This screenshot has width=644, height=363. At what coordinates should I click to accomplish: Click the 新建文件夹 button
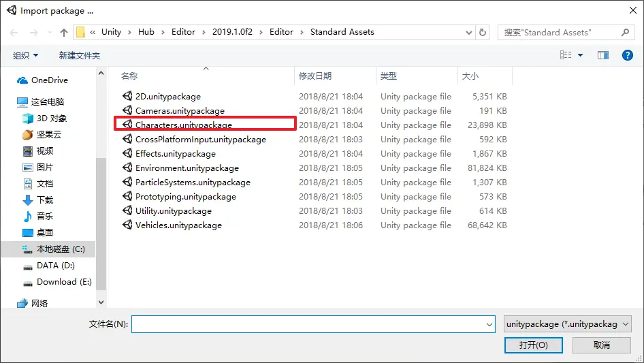click(80, 55)
